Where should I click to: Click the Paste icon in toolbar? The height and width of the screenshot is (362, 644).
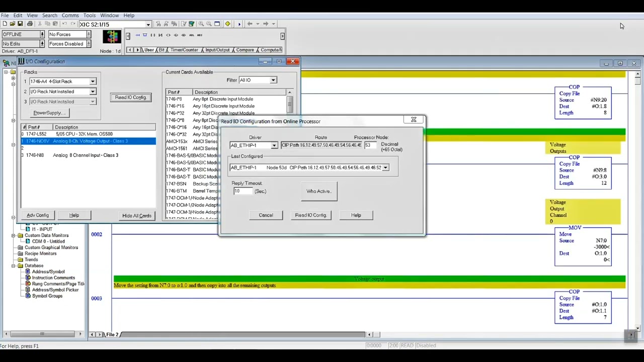[55, 24]
